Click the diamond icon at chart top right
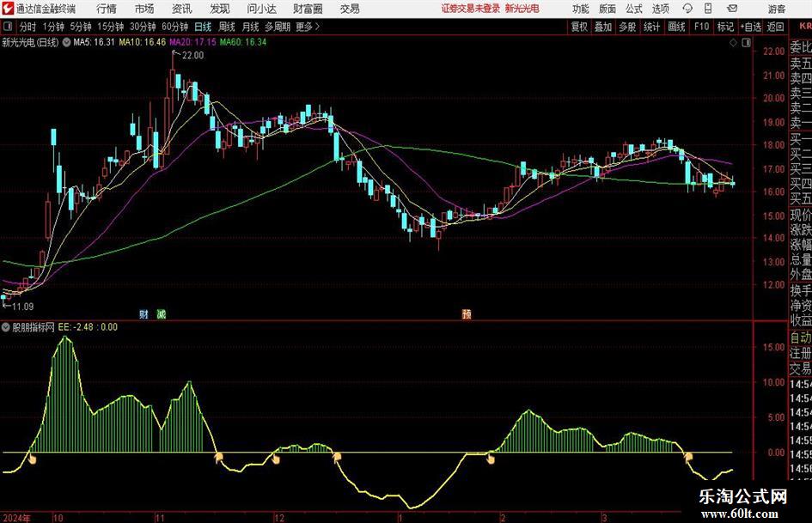Screen dimensions: 812x523 (x=733, y=43)
